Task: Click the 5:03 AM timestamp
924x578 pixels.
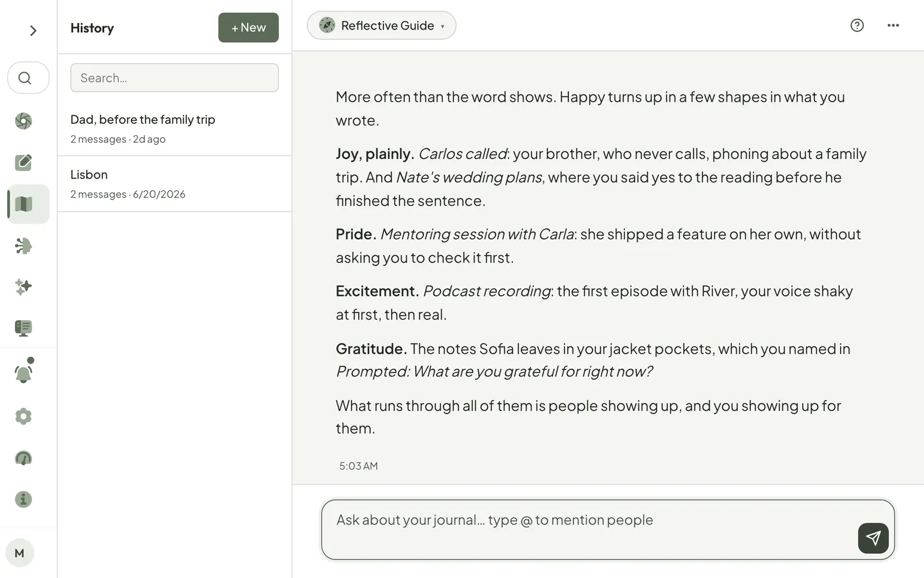Action: point(359,466)
